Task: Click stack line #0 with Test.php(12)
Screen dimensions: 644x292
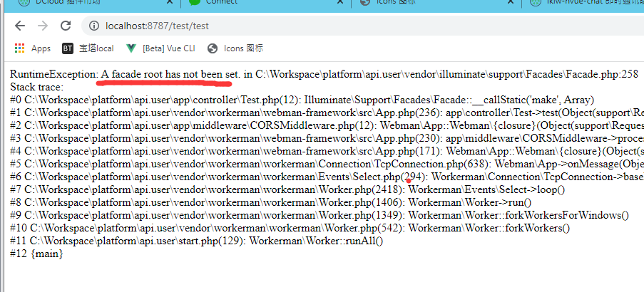Action: tap(302, 100)
